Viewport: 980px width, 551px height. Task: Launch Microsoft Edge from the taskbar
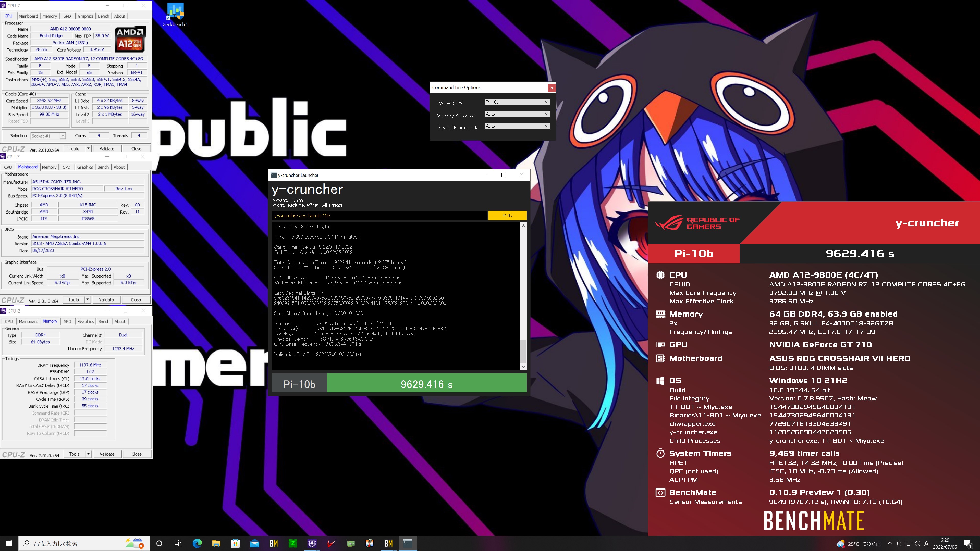(197, 543)
